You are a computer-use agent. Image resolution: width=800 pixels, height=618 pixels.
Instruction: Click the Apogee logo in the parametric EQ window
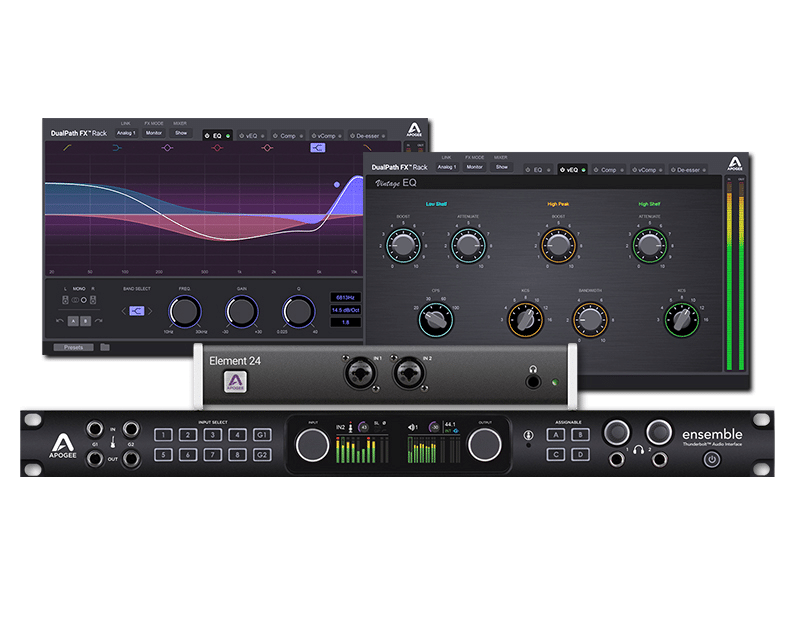[x=414, y=129]
